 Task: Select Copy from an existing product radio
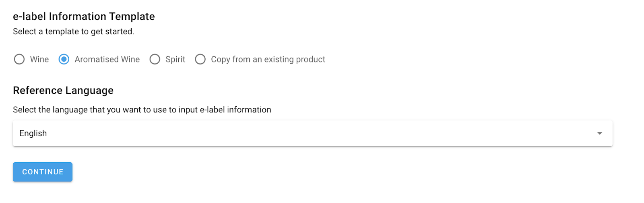200,59
